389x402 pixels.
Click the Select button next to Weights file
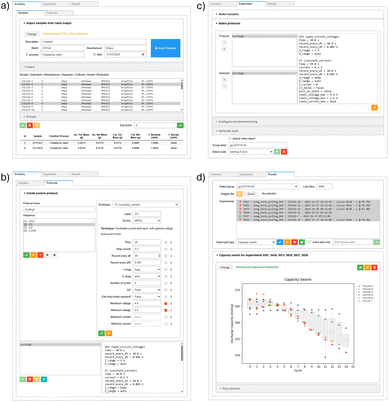tap(251, 194)
